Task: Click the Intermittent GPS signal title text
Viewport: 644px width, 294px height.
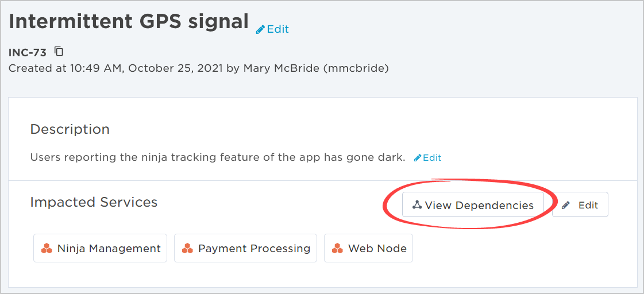Action: pyautogui.click(x=129, y=21)
